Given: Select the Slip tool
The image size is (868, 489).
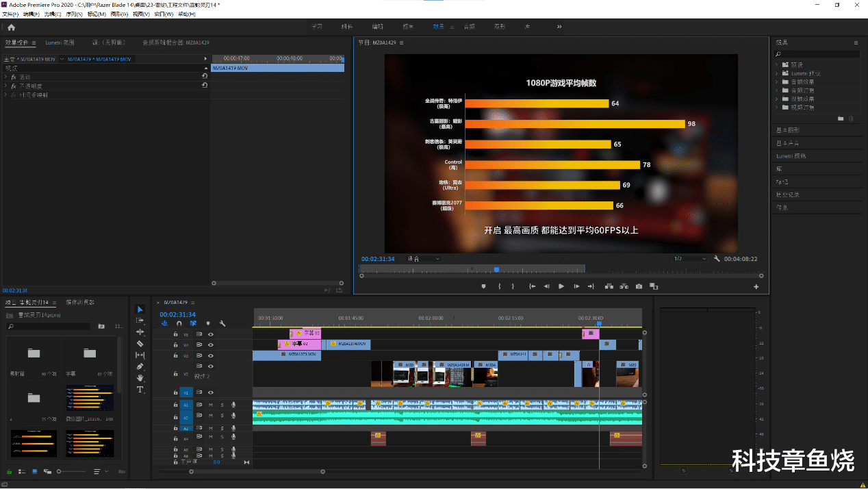Looking at the screenshot, I should [140, 355].
